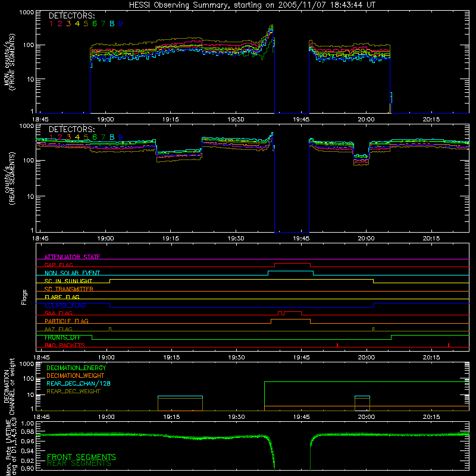
Task: Click the SAA_FLAG label
Action: click(x=58, y=313)
